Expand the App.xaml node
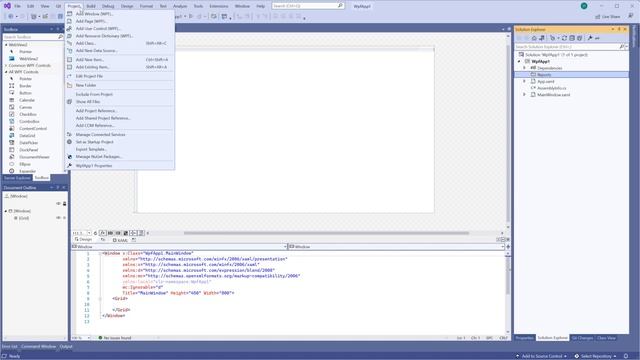This screenshot has height=360, width=640. (525, 81)
